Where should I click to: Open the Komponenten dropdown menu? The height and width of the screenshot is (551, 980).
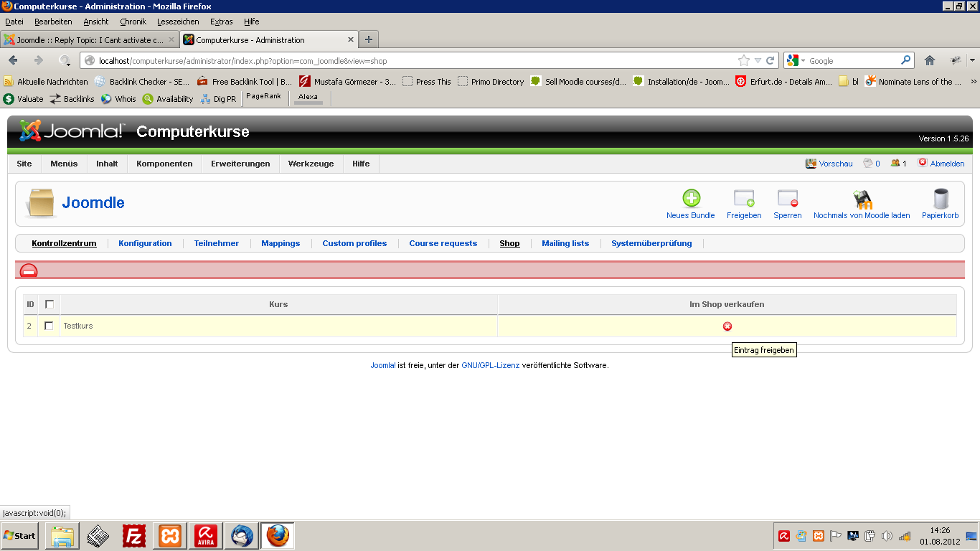click(164, 164)
